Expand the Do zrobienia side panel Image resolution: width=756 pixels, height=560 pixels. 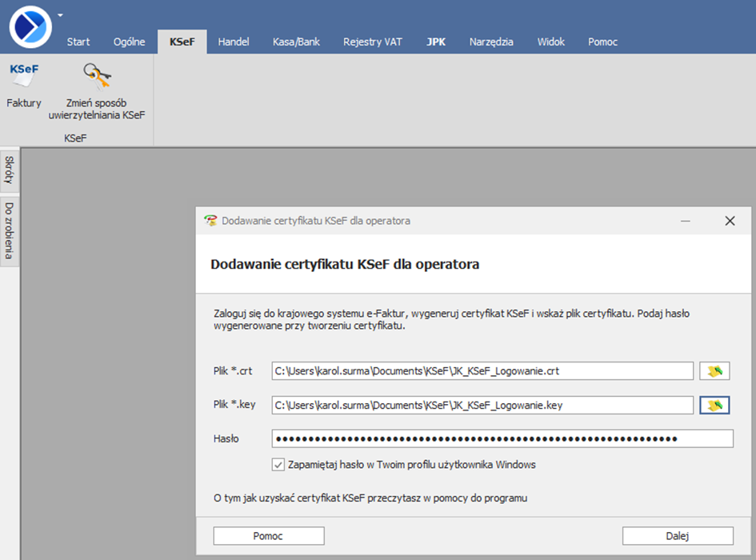tap(10, 230)
